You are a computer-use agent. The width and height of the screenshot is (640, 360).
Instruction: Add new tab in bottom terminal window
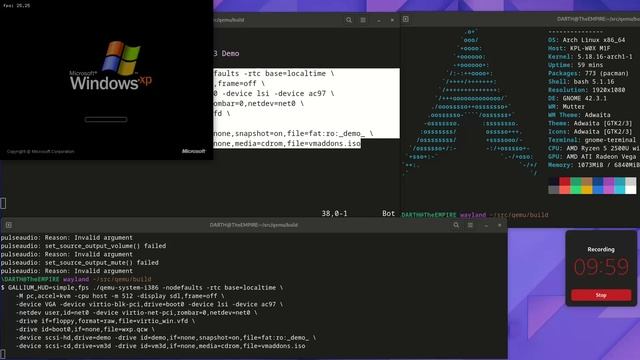(x=9, y=225)
